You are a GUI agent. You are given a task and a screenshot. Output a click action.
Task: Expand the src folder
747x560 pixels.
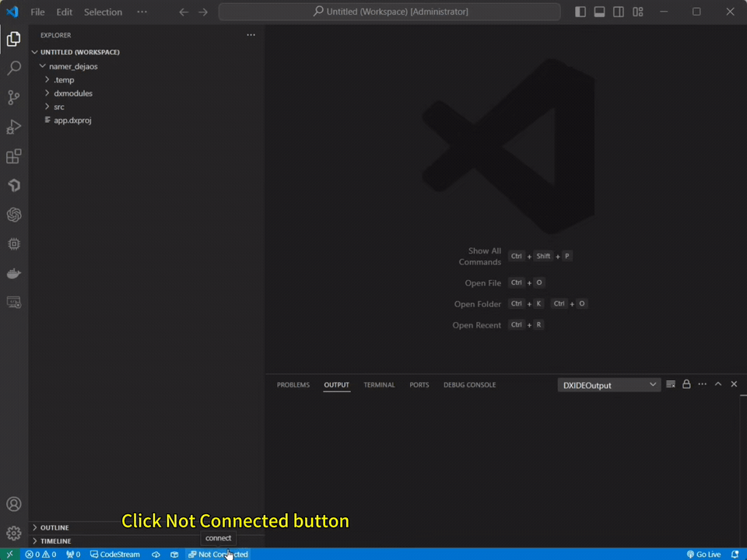click(x=146, y=107)
